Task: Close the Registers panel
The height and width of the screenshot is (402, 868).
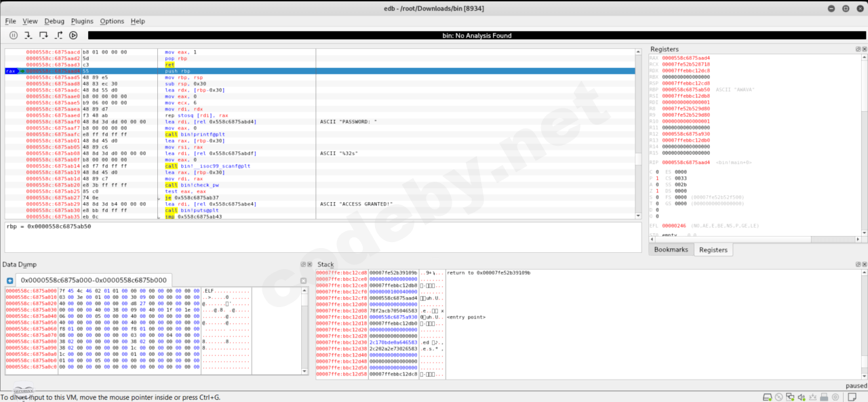Action: (x=863, y=49)
